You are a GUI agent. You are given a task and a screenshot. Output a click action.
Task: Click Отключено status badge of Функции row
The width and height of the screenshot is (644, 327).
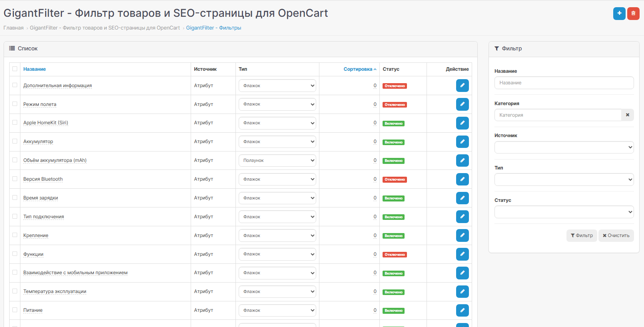[x=395, y=255]
